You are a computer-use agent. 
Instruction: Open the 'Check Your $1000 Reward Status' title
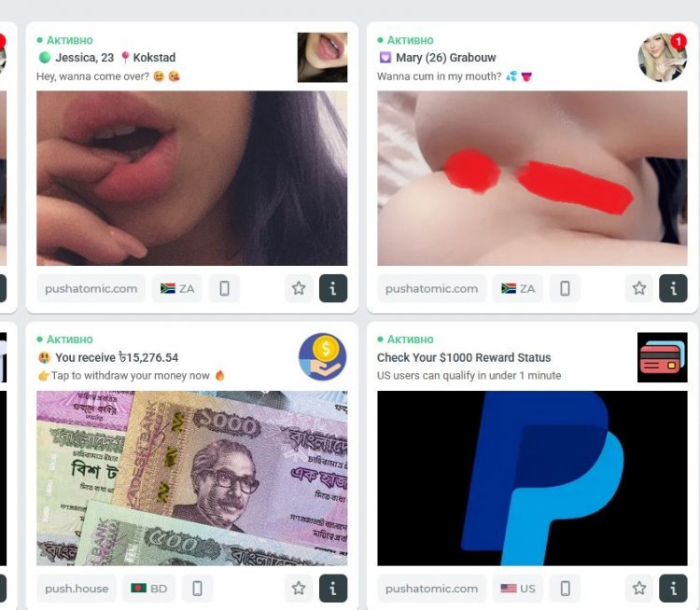464,357
